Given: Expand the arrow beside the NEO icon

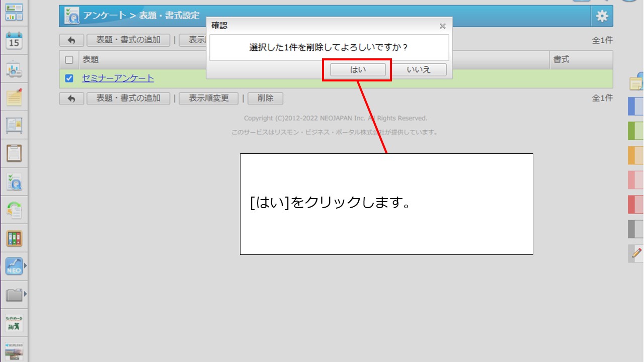Looking at the screenshot, I should coord(25,264).
